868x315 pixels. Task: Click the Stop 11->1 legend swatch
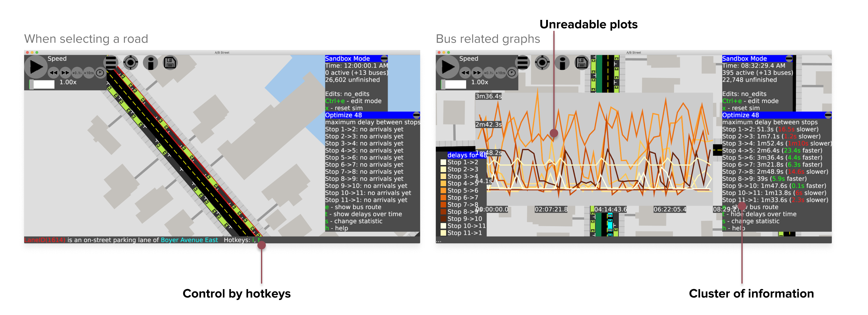443,233
